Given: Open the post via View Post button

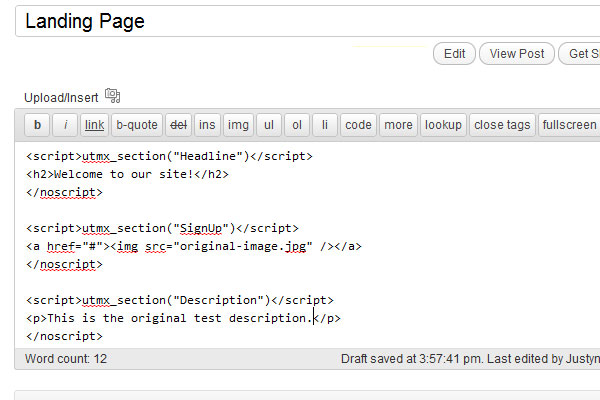Looking at the screenshot, I should click(x=517, y=54).
